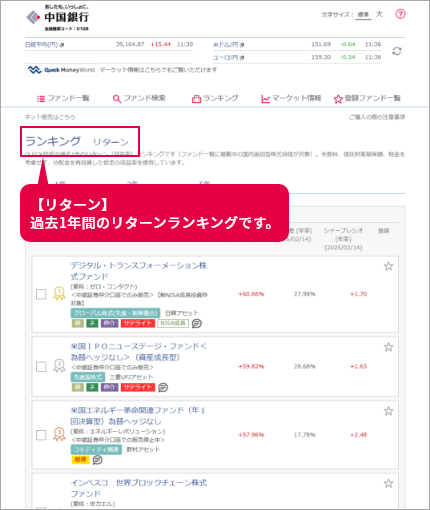
Task: Go to マーケット情報 menu
Action: (x=291, y=98)
